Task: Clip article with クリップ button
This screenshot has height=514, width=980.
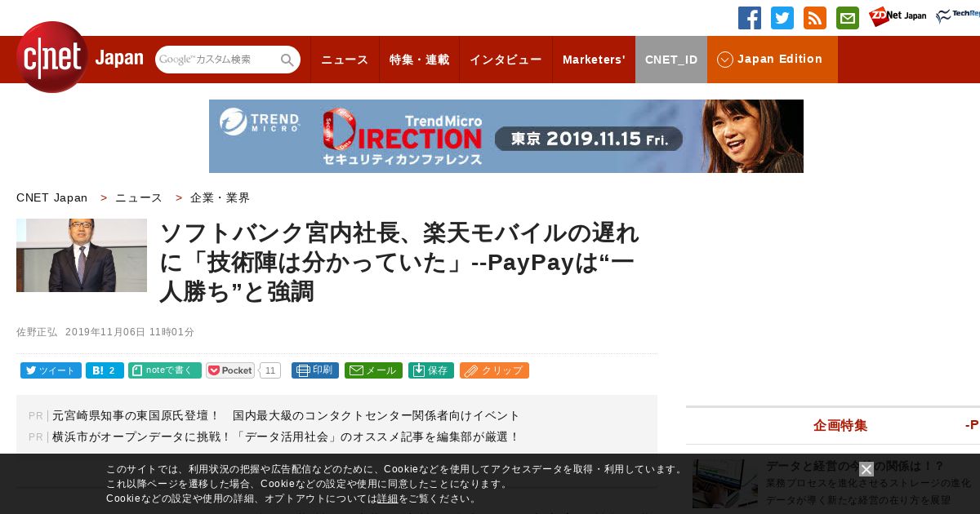Action: point(494,370)
